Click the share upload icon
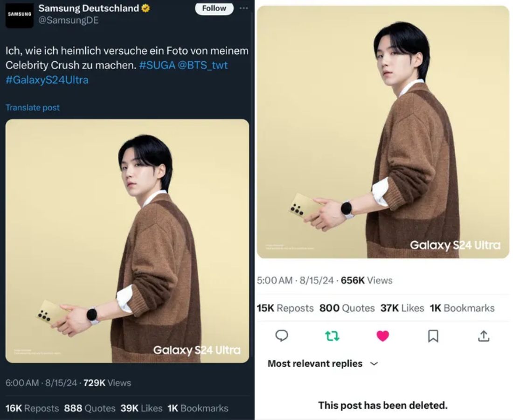The width and height of the screenshot is (513, 420). click(484, 336)
